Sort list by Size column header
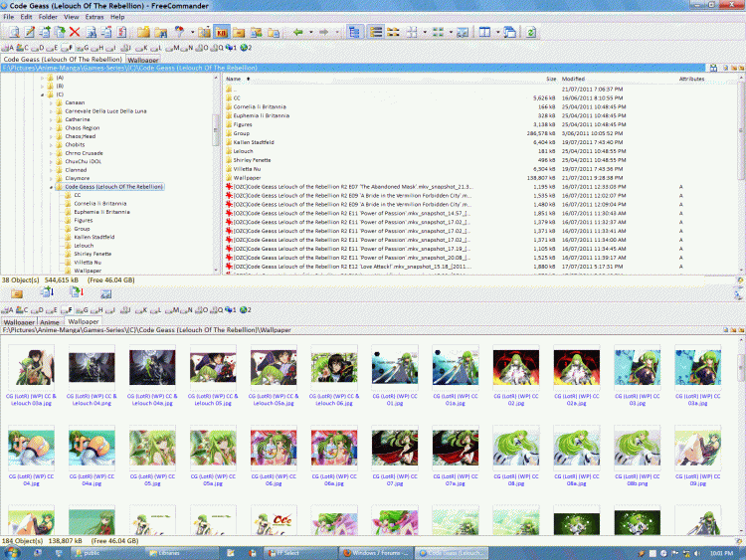Screen dimensions: 746x560 point(551,79)
